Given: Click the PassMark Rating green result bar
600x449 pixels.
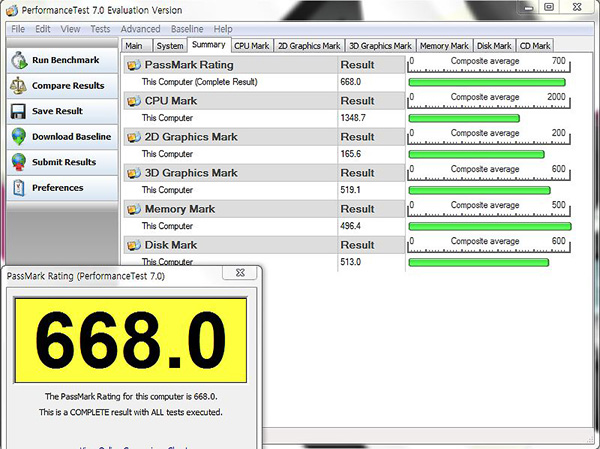Looking at the screenshot, I should (487, 82).
